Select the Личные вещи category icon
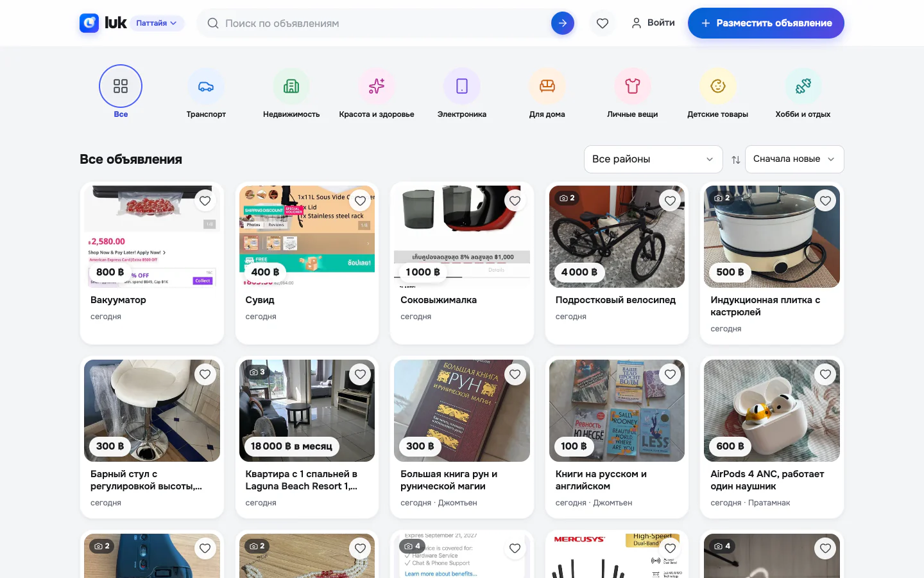Viewport: 924px width, 578px height. coord(633,86)
